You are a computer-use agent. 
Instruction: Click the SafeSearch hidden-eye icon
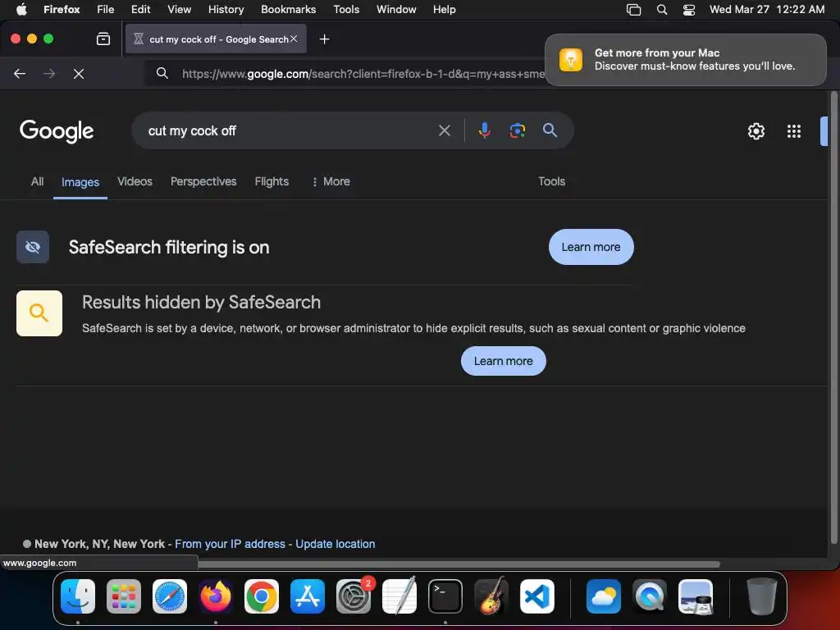(33, 247)
